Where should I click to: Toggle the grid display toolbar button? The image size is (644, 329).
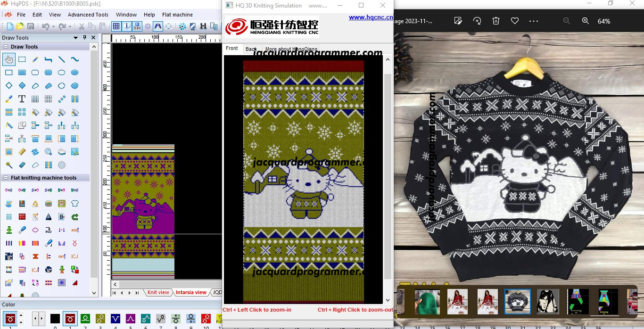(x=116, y=26)
